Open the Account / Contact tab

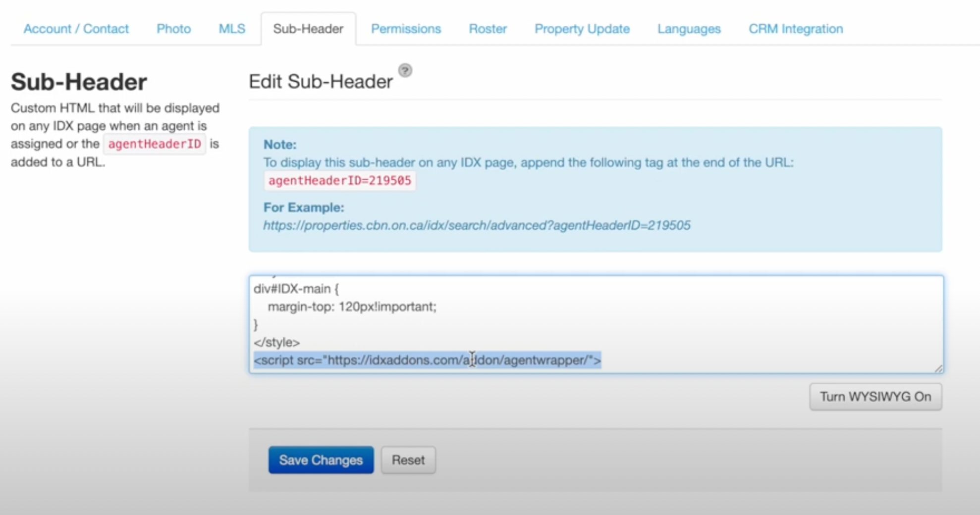point(76,29)
